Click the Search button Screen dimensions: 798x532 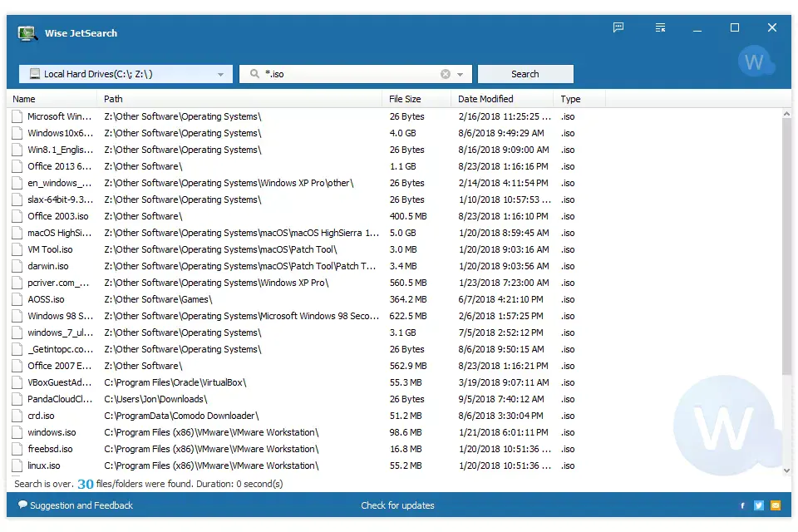point(525,74)
